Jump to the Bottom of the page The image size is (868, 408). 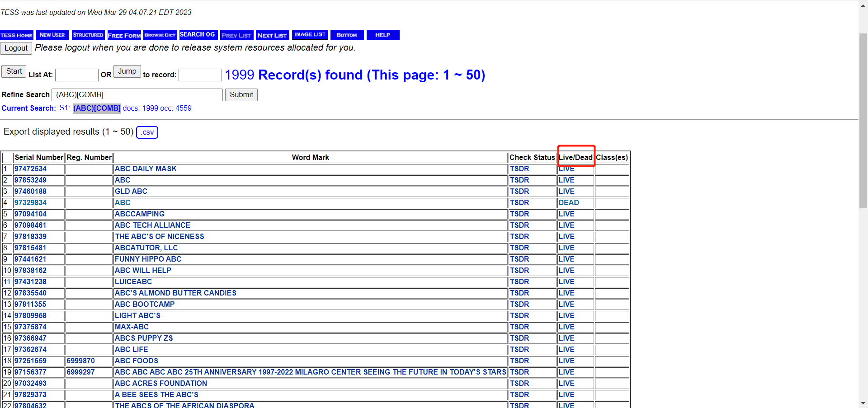pos(347,35)
